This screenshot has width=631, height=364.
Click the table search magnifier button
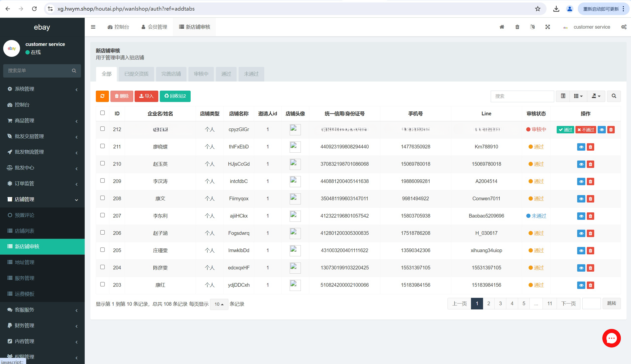point(614,96)
